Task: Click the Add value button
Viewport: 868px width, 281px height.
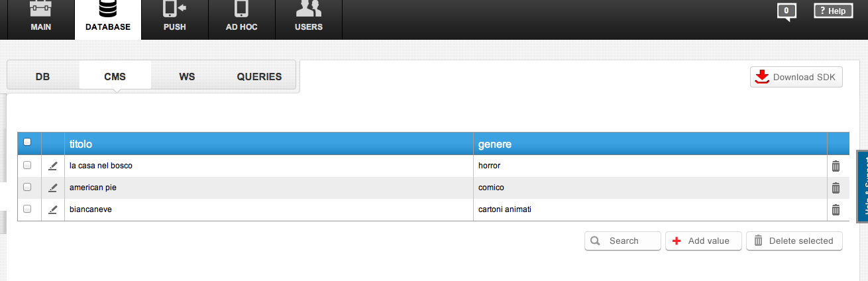Action: pyautogui.click(x=703, y=241)
